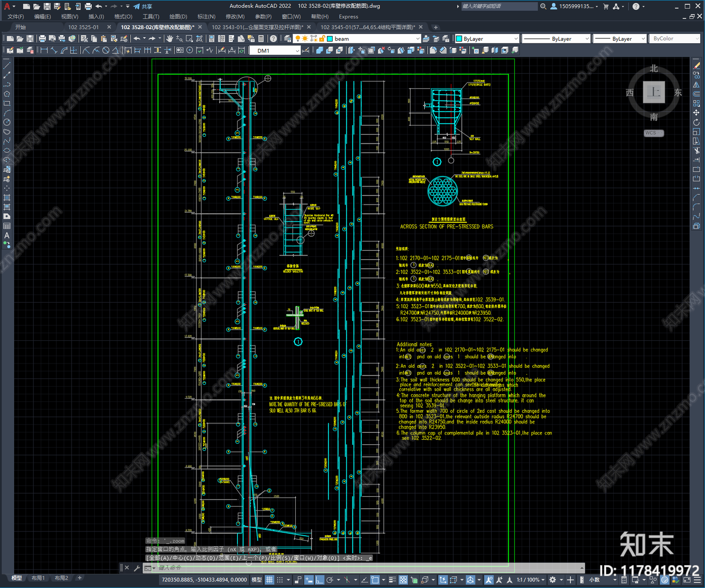The image size is (705, 588).
Task: Select the Erase tool in right toolbar
Action: click(x=696, y=65)
